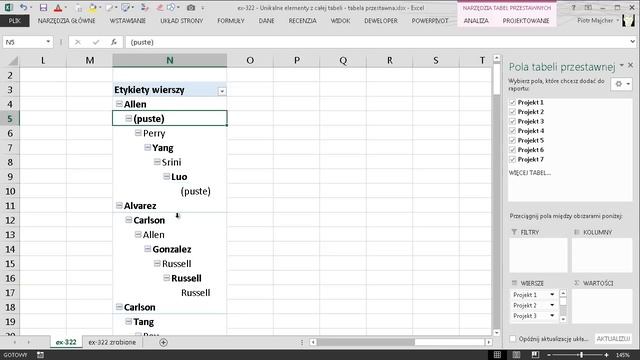Open the pivot fields panel gear tools icon
The height and width of the screenshot is (360, 640).
pos(622,84)
